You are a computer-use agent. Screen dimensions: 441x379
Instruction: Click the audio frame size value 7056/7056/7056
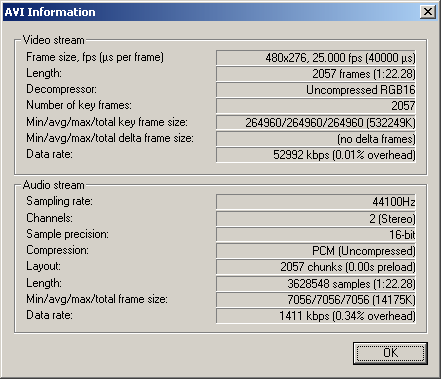coord(316,300)
